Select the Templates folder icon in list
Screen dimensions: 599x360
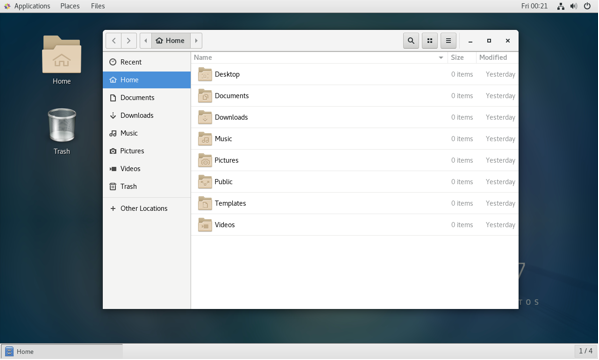coord(205,203)
